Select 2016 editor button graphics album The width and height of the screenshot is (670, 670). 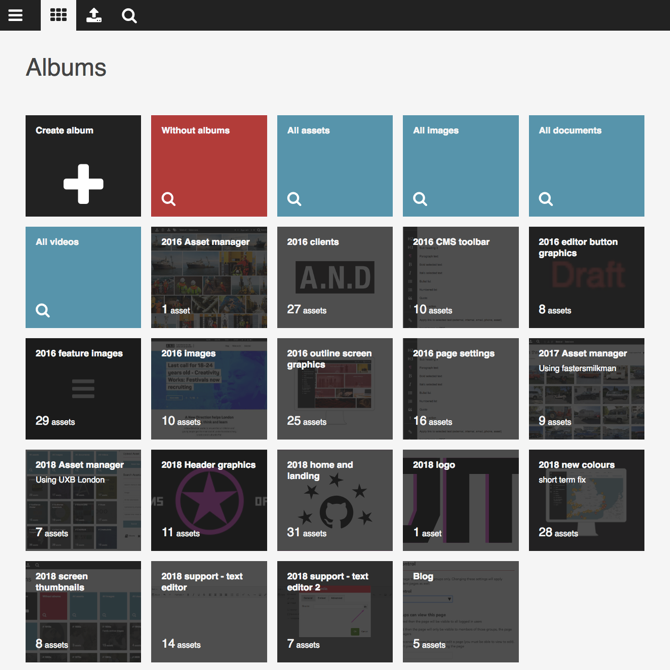[586, 277]
